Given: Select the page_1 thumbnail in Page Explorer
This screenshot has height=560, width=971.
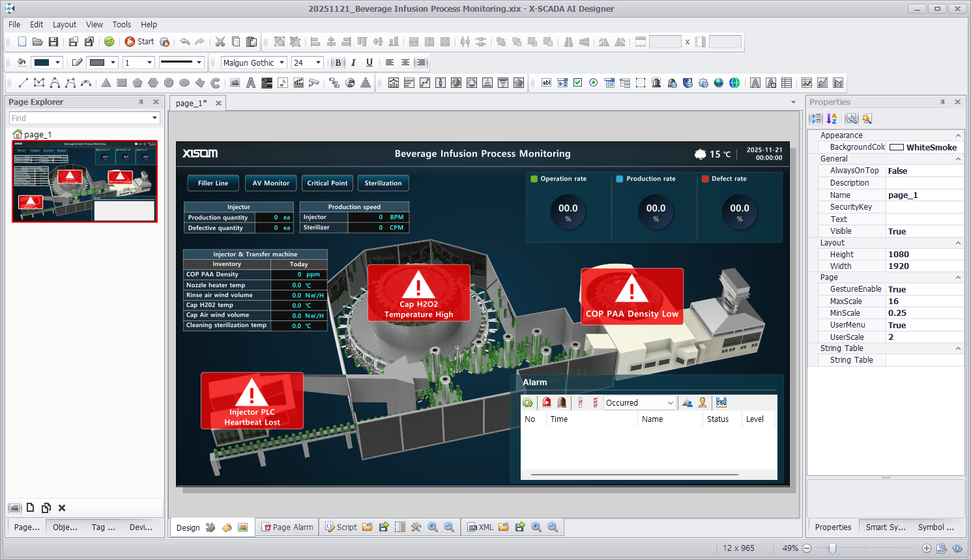Looking at the screenshot, I should click(x=85, y=182).
